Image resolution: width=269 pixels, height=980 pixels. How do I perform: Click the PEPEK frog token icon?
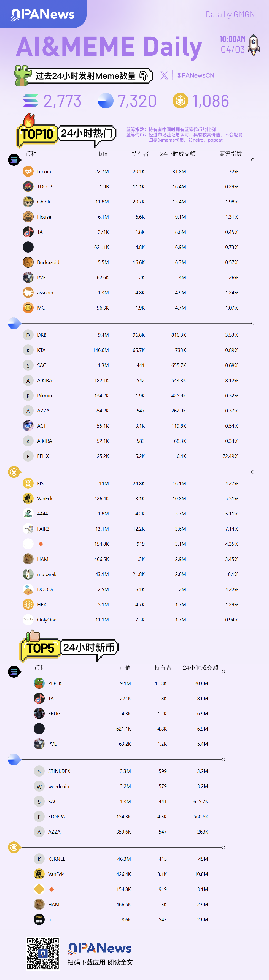pyautogui.click(x=39, y=683)
